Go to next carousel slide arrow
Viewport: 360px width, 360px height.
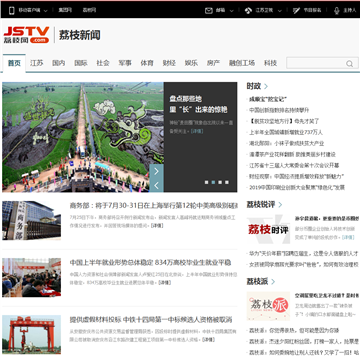coord(156,171)
